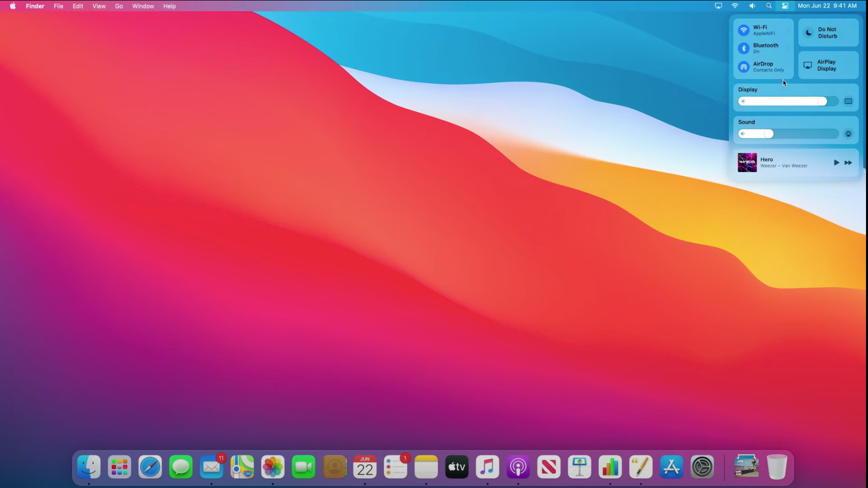Open the audio output device picker
This screenshot has height=488, width=868.
pos(848,133)
